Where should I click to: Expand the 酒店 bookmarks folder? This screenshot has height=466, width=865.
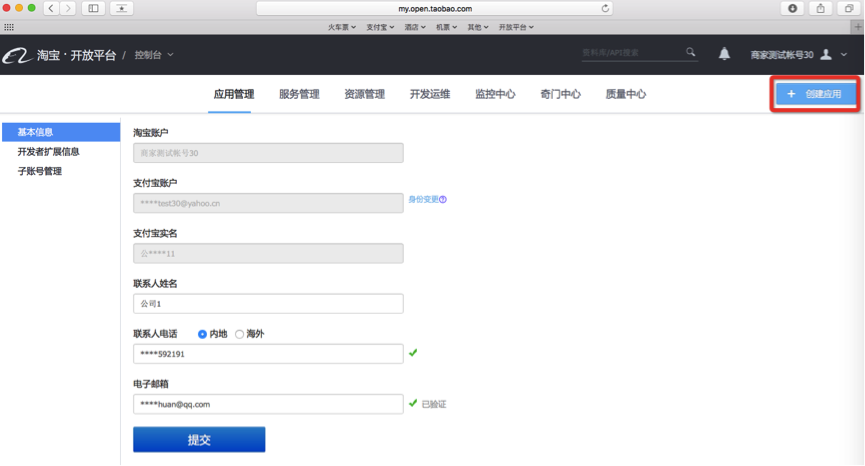415,27
